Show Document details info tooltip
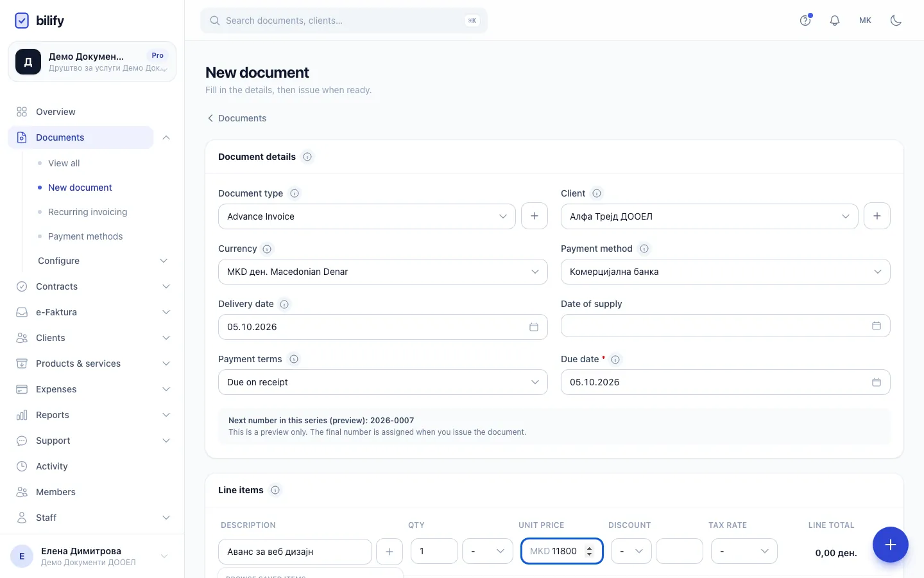This screenshot has height=578, width=924. (307, 157)
